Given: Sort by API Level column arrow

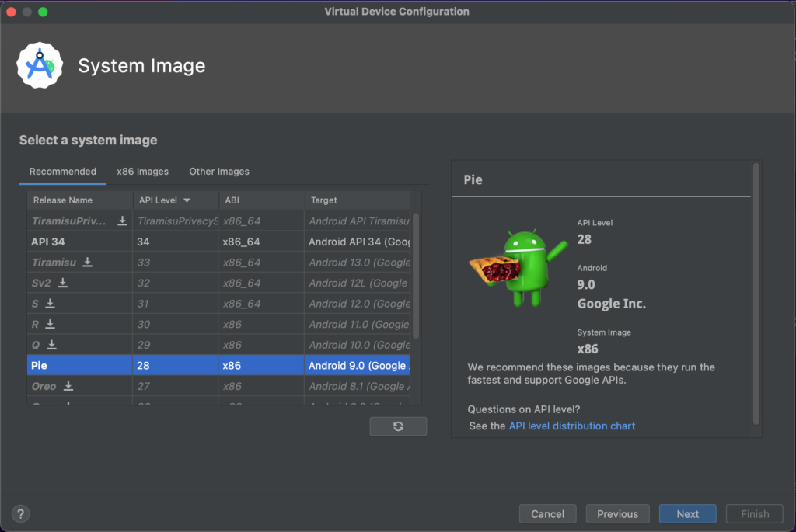Looking at the screenshot, I should (187, 200).
